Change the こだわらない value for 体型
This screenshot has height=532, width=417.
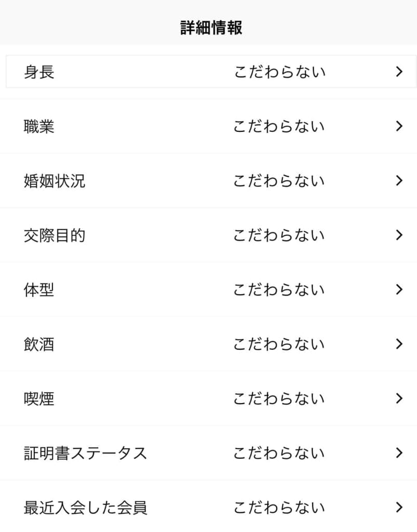coord(279,290)
